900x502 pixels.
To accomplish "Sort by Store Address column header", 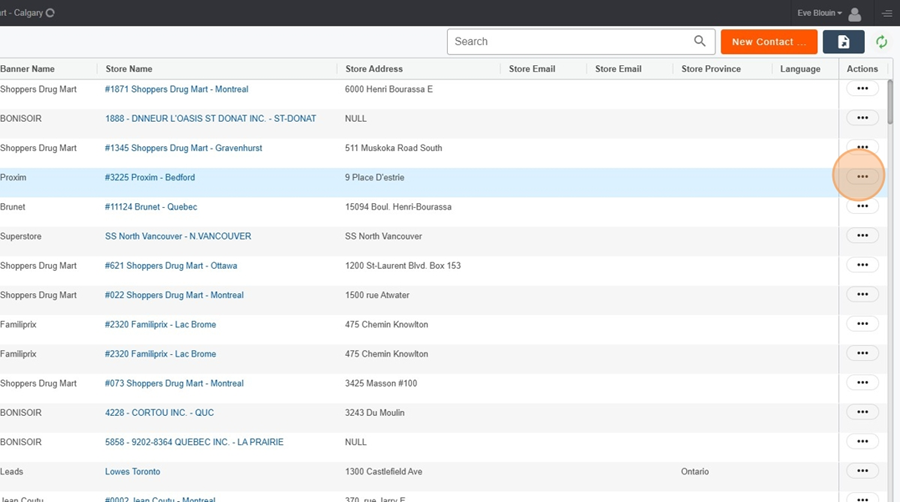I will click(x=374, y=69).
